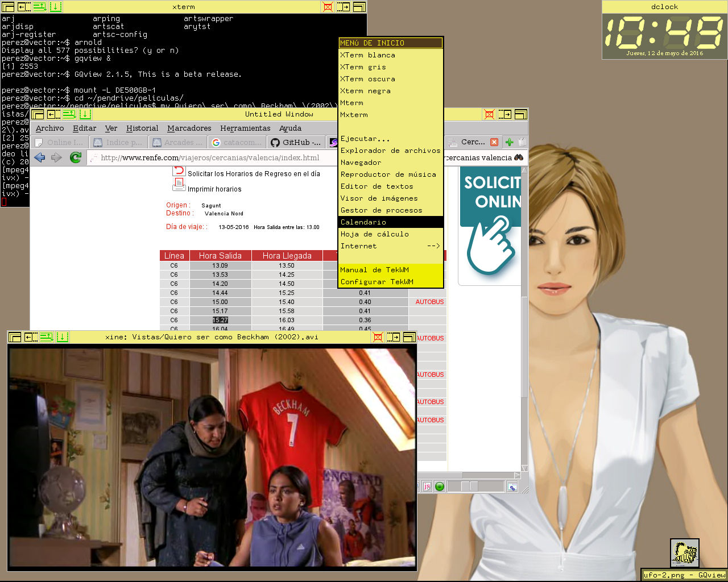Click the xine green down-arrow titlebar icon

(x=63, y=337)
